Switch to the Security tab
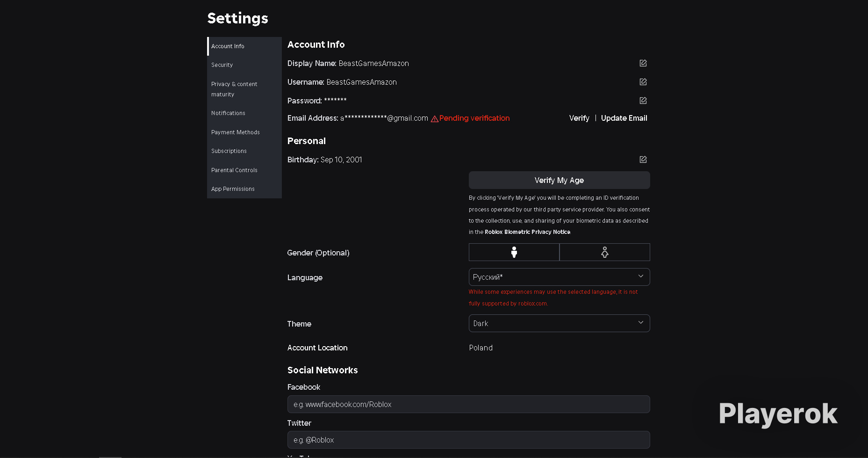The height and width of the screenshot is (458, 868). coord(244,65)
